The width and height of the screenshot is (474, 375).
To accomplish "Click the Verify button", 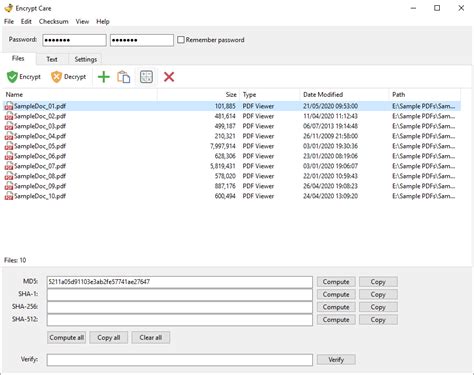I will pos(336,360).
